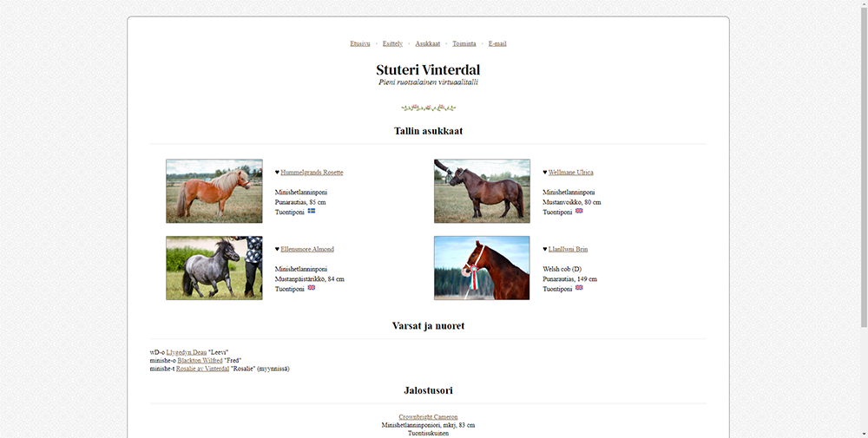Navigate to the Toiminta page
Image resolution: width=868 pixels, height=438 pixels.
[x=464, y=43]
